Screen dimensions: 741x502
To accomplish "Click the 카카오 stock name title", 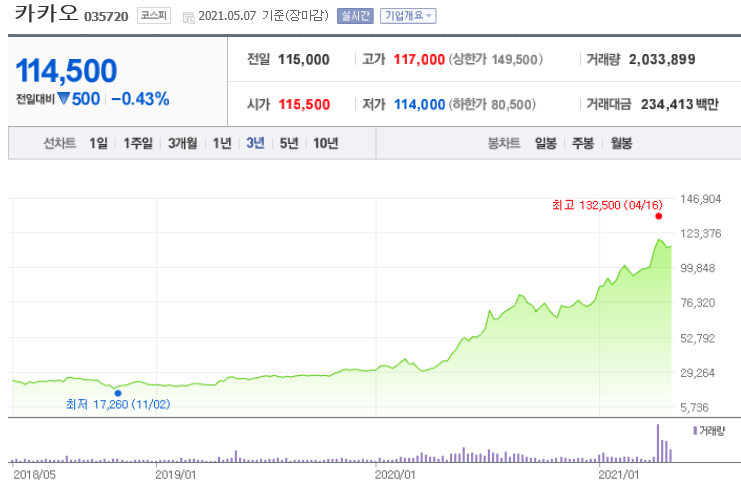I will 46,13.
